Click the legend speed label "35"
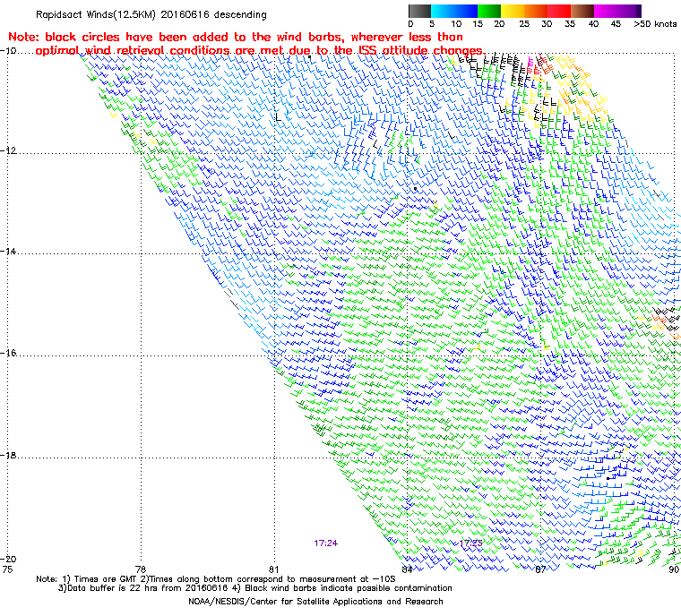Viewport: 681px width, 616px height. [x=570, y=24]
